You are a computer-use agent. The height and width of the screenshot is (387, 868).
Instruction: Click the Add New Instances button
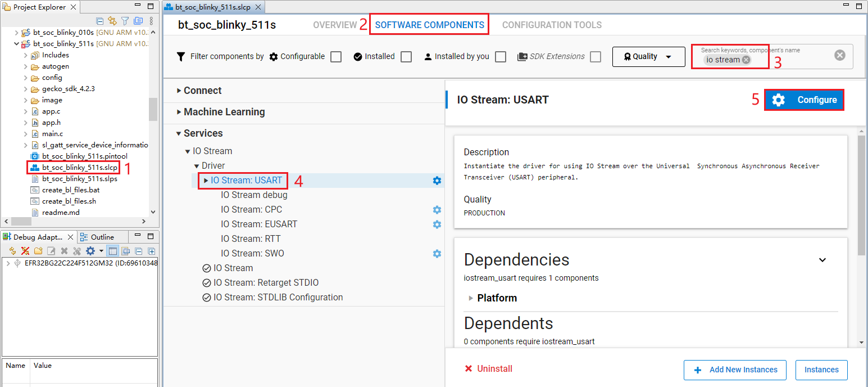coord(735,370)
